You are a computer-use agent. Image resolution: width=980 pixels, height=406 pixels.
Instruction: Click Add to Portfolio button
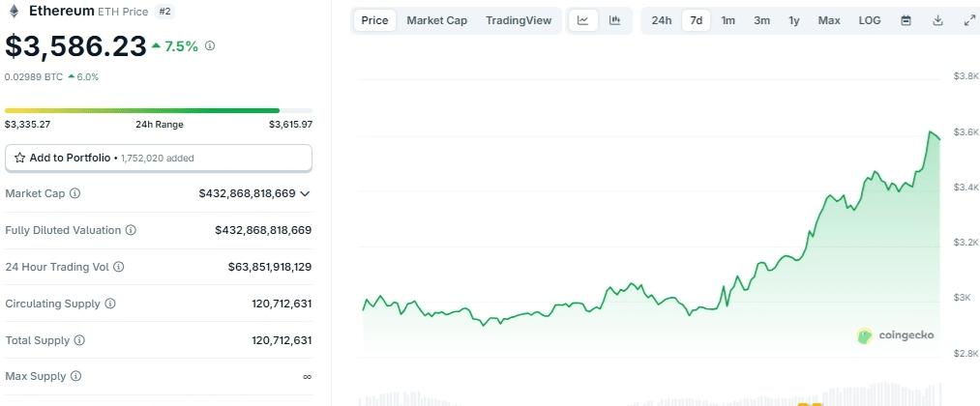pos(158,158)
